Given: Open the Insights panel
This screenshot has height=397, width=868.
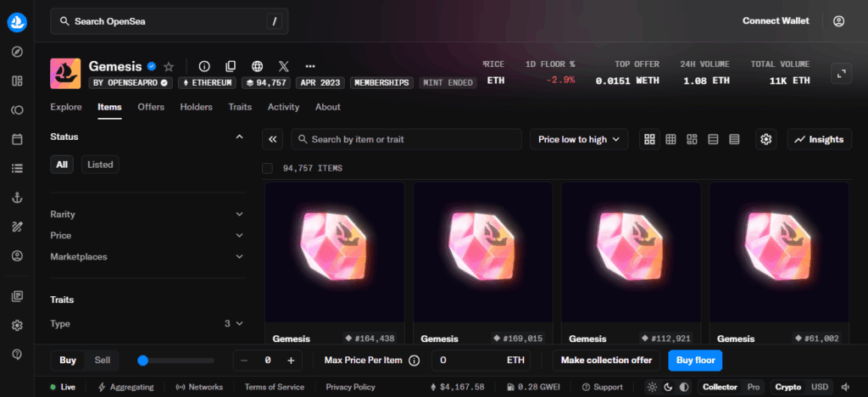Looking at the screenshot, I should click(x=820, y=139).
